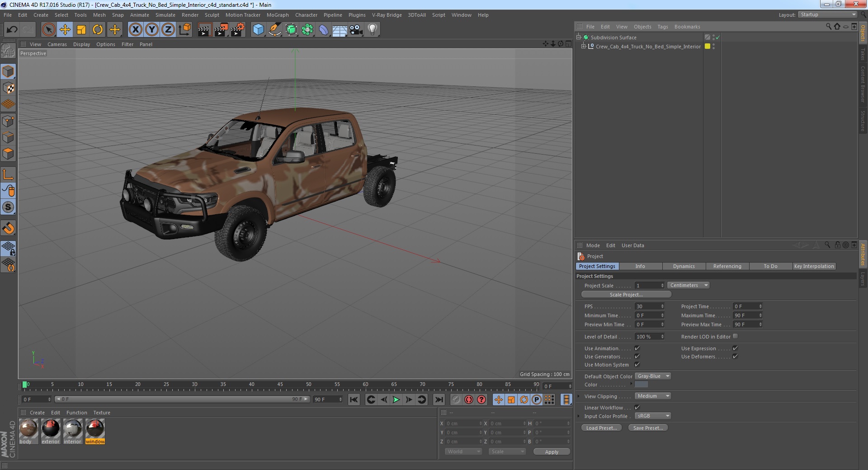The width and height of the screenshot is (868, 470).
Task: Add a floor environment object
Action: [340, 30]
